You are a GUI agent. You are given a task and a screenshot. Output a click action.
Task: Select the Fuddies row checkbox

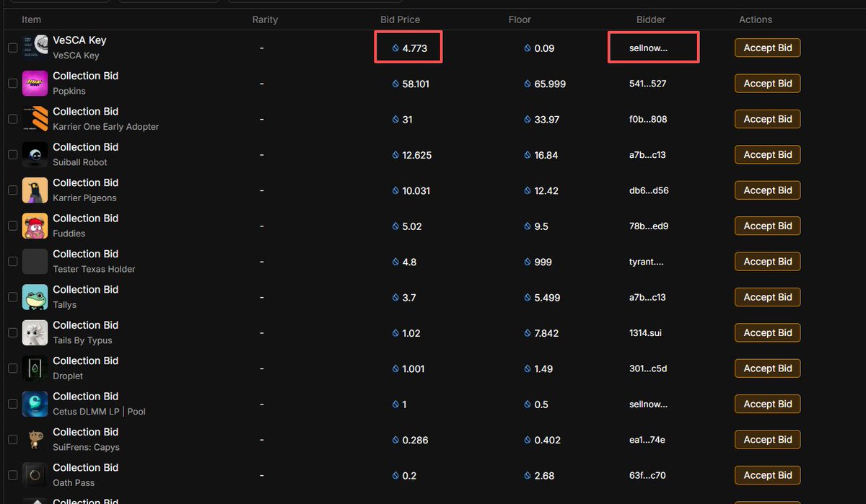click(12, 226)
